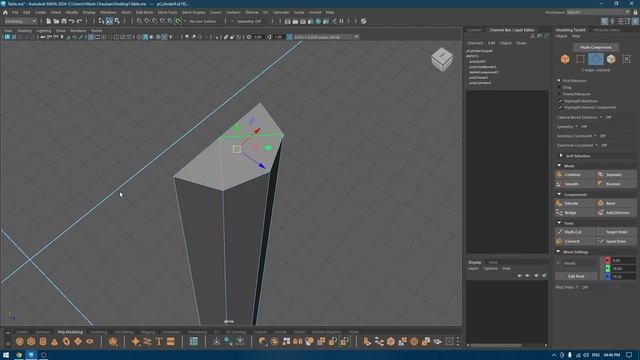This screenshot has height=360, width=640.
Task: Select Drag radio option
Action: click(x=559, y=87)
